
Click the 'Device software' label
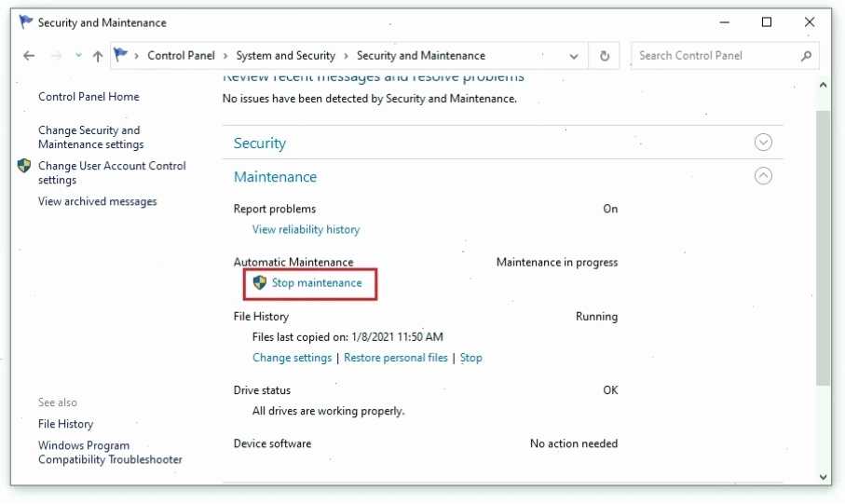(272, 443)
